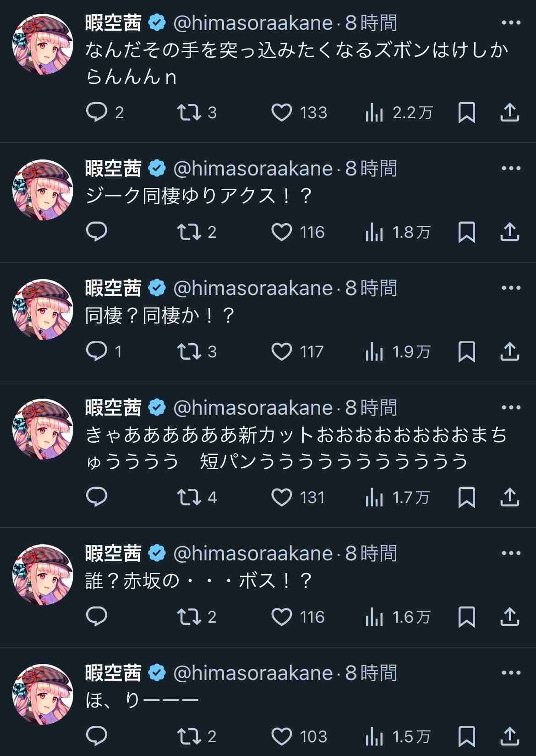Share the tweet with 1.8万 views
This screenshot has width=536, height=756.
click(509, 232)
